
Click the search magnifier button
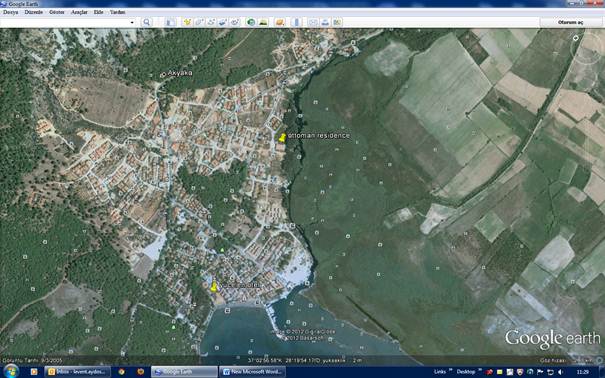146,22
